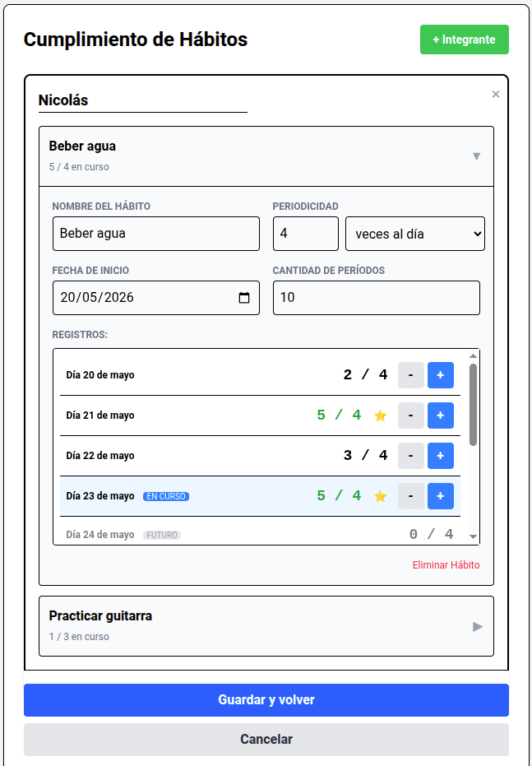Viewport: 532px width, 766px height.
Task: Decrement the Día 22 de mayo record
Action: [411, 456]
